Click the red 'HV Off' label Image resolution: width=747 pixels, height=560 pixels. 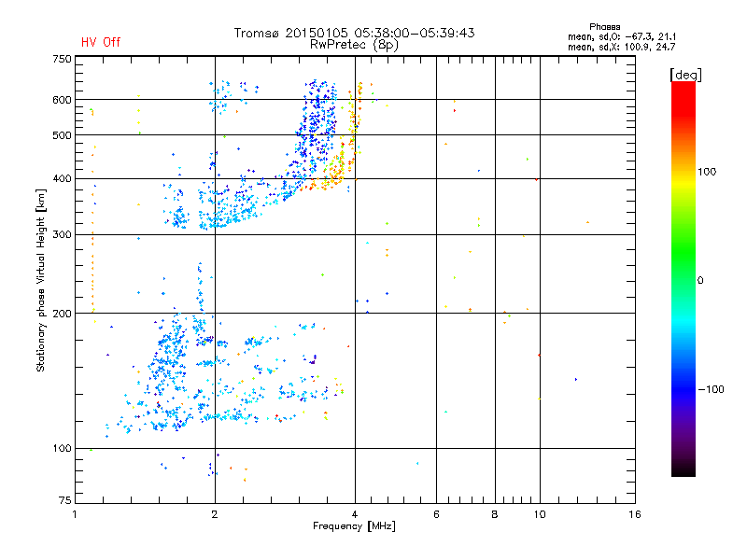101,42
